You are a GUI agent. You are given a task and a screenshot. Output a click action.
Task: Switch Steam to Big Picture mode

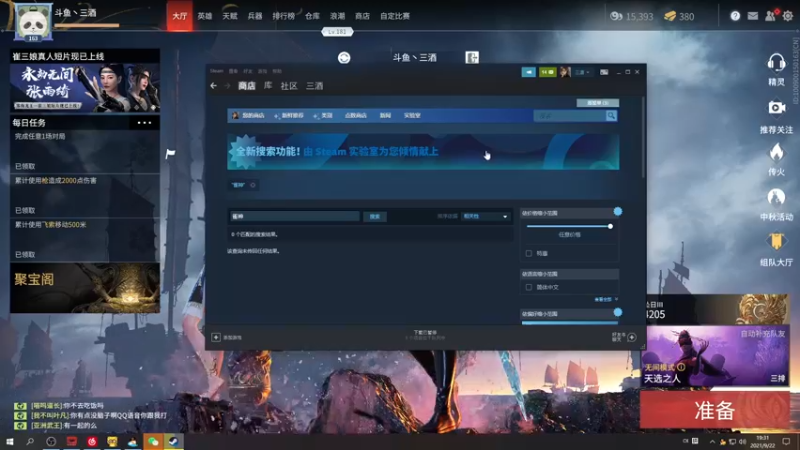(x=604, y=72)
